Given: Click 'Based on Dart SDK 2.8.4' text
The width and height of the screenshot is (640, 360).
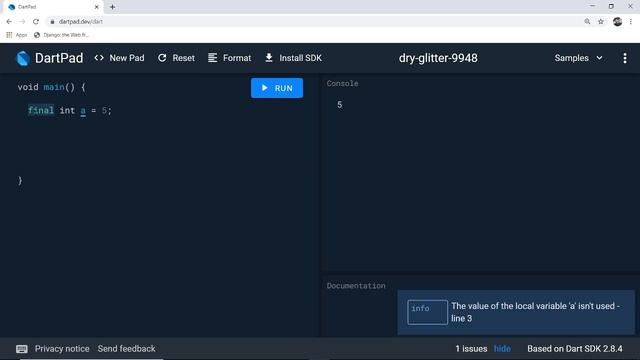Looking at the screenshot, I should [x=575, y=349].
